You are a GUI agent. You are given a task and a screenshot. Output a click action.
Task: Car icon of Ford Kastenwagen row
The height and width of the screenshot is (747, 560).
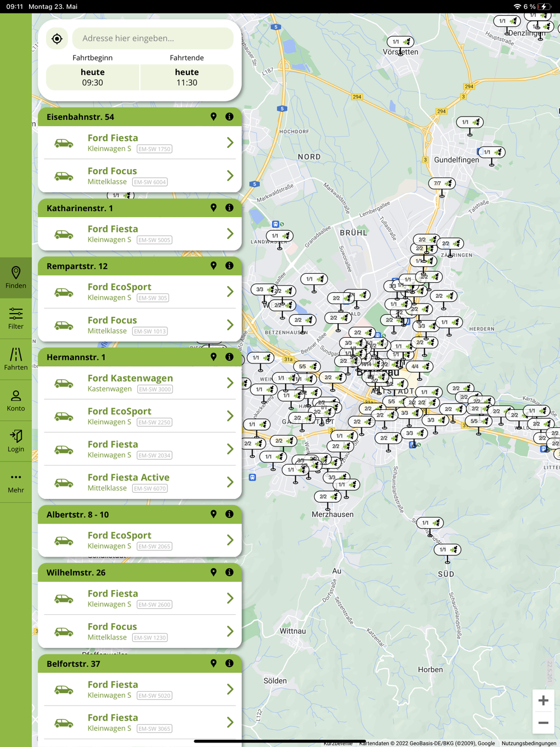(x=64, y=384)
